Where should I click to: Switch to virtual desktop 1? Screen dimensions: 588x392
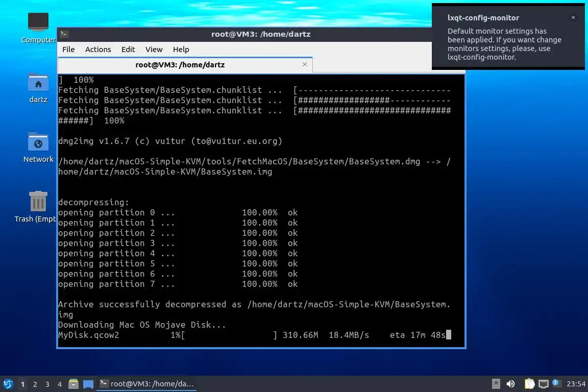[x=23, y=384]
